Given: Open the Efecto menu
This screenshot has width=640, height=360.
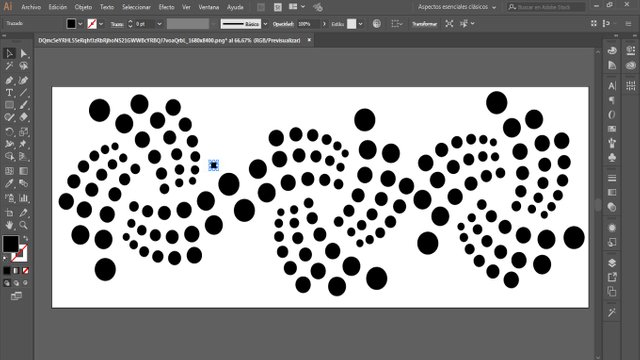Looking at the screenshot, I should pos(166,7).
